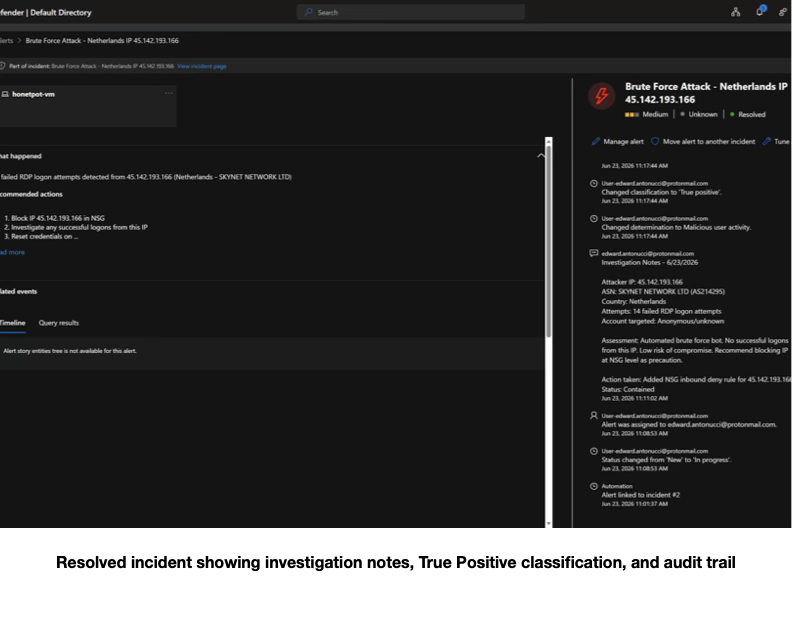Click 'ASN: SKYNET NETWORK LTD (AS214295)' line

tap(663, 292)
